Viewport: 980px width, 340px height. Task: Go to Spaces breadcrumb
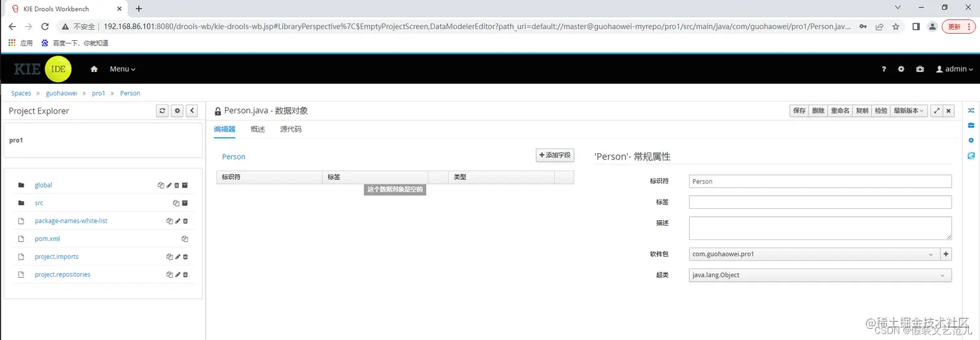(x=21, y=93)
